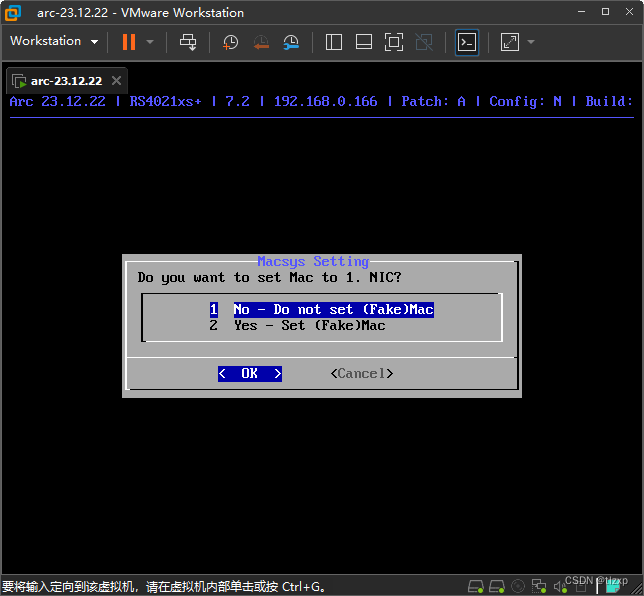Toggle the thumbnail bar view
The image size is (644, 596).
click(364, 42)
